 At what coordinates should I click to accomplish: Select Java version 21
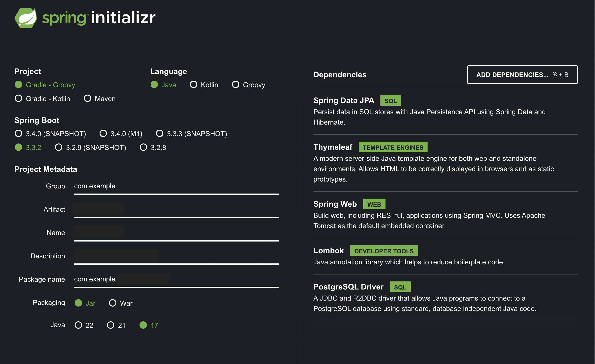(116, 325)
